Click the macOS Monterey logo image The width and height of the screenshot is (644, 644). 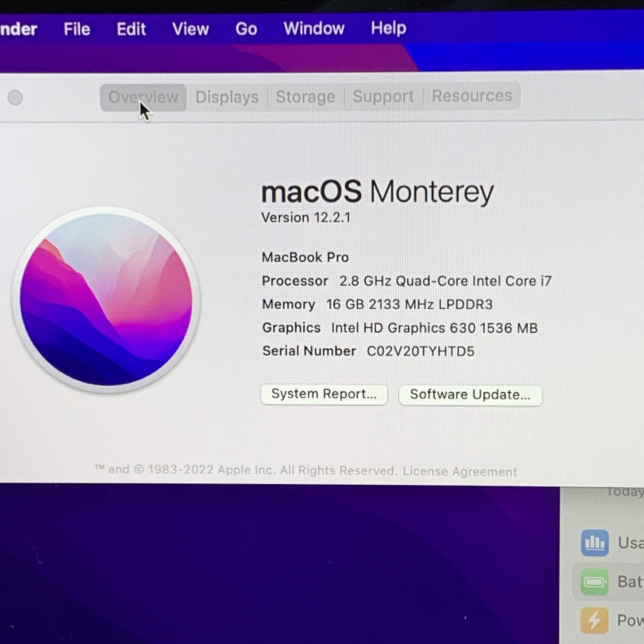[x=106, y=299]
